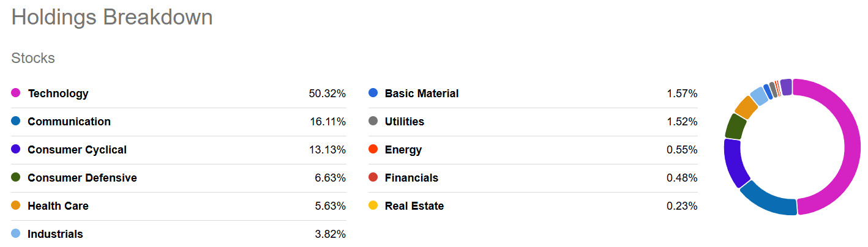Click the Stocks subheading
The height and width of the screenshot is (247, 868).
pos(33,58)
